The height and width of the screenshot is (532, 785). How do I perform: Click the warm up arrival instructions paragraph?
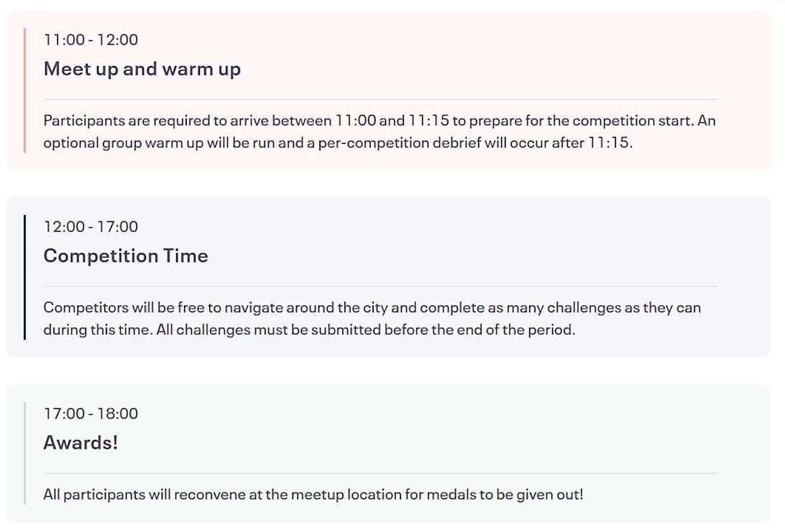click(x=379, y=132)
